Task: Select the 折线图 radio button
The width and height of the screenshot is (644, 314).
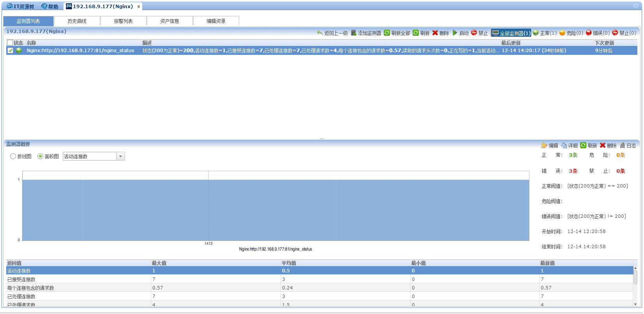Action: coord(13,156)
